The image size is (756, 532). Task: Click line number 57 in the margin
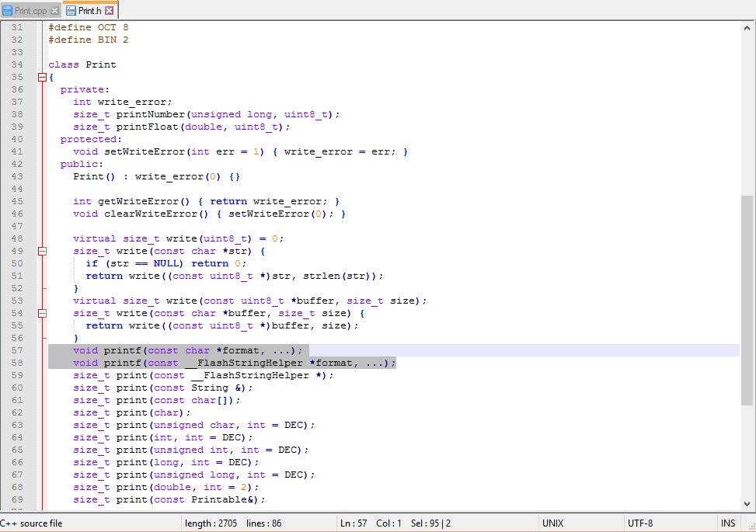(x=17, y=350)
